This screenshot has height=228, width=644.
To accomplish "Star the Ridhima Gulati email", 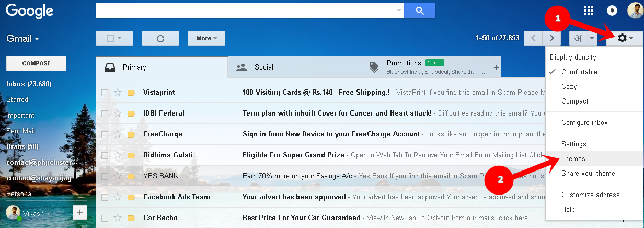I will tap(118, 155).
